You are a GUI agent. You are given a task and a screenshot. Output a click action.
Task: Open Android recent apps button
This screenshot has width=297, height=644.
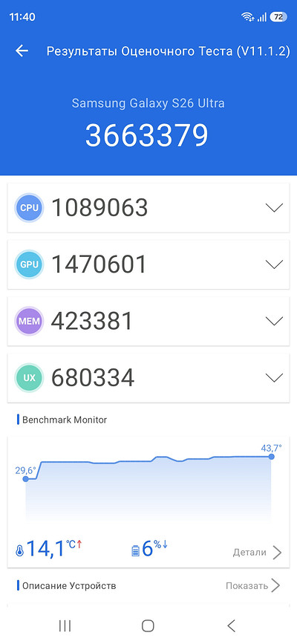(65, 625)
